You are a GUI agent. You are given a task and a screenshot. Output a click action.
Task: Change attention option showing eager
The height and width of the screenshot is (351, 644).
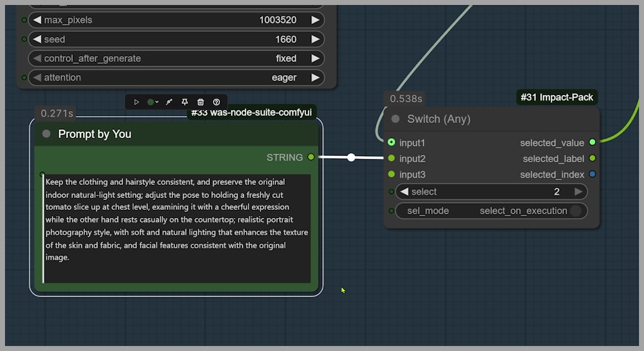pyautogui.click(x=177, y=77)
